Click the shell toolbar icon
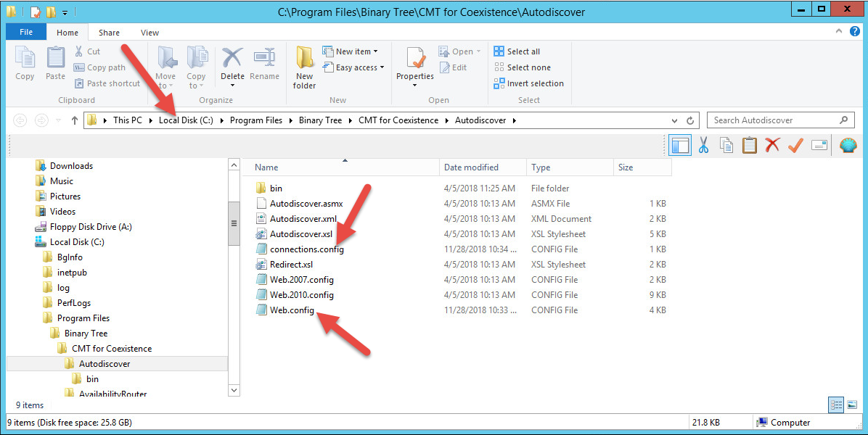Image resolution: width=868 pixels, height=435 pixels. tap(848, 146)
